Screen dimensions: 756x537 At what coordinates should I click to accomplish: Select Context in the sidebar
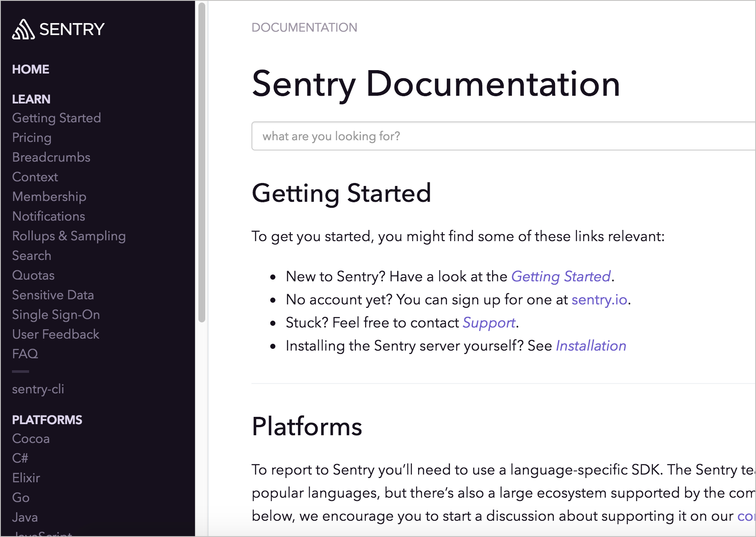[x=35, y=177]
